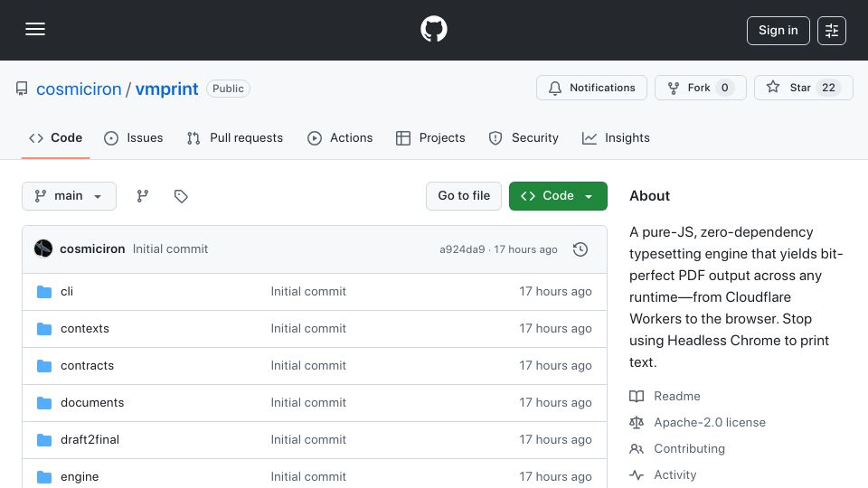Image resolution: width=868 pixels, height=488 pixels.
Task: Open cosmiciron avatar in commit row
Action: click(x=43, y=249)
